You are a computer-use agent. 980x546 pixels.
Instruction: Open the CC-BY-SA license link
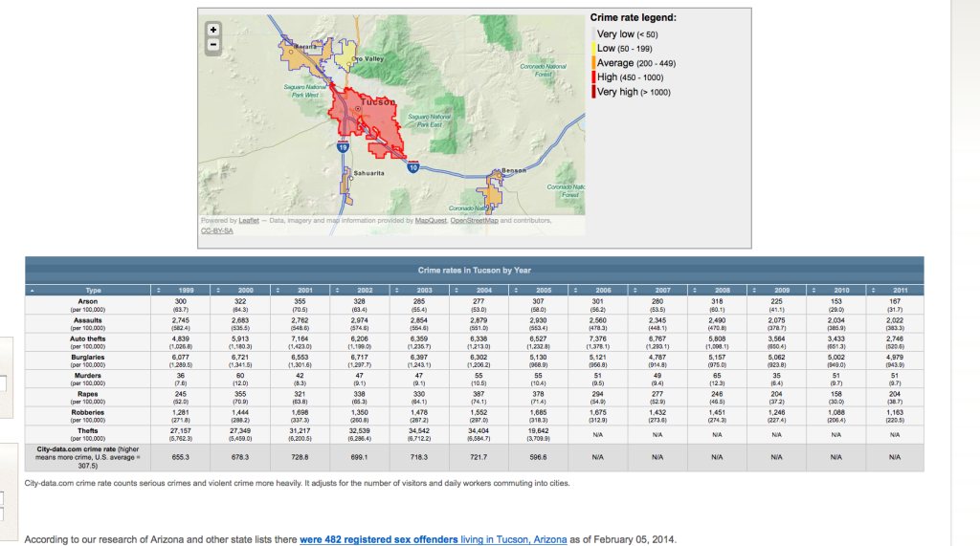tap(217, 231)
